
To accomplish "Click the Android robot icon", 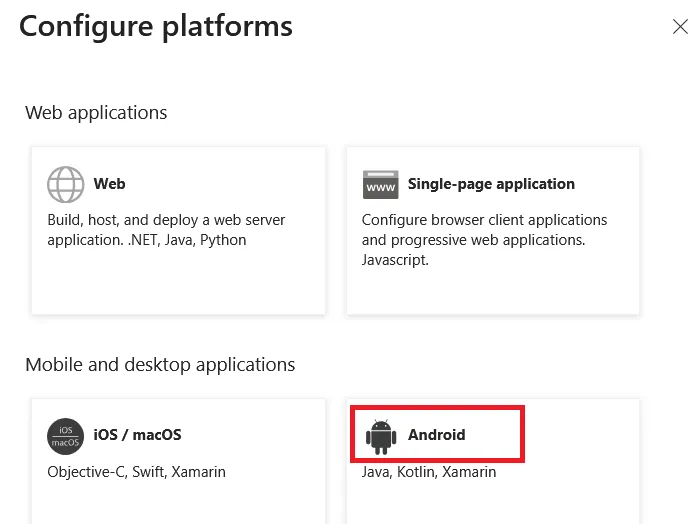I will pos(381,437).
